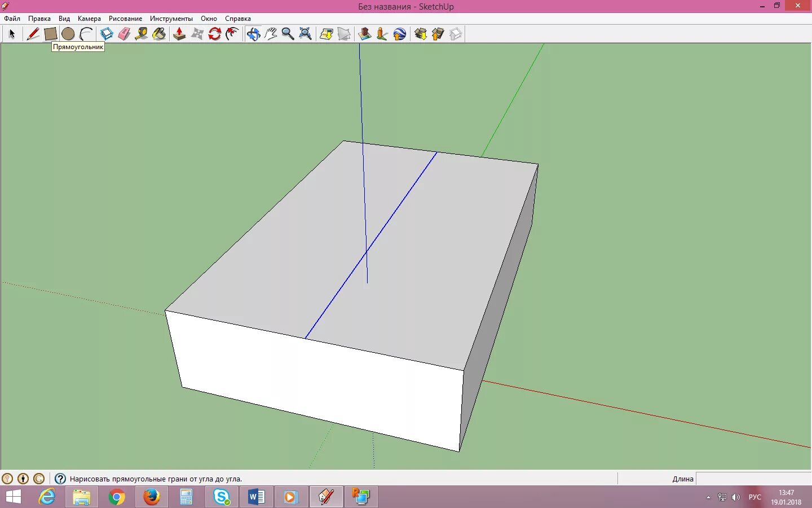
Task: Switch to Word from taskbar
Action: pos(256,497)
